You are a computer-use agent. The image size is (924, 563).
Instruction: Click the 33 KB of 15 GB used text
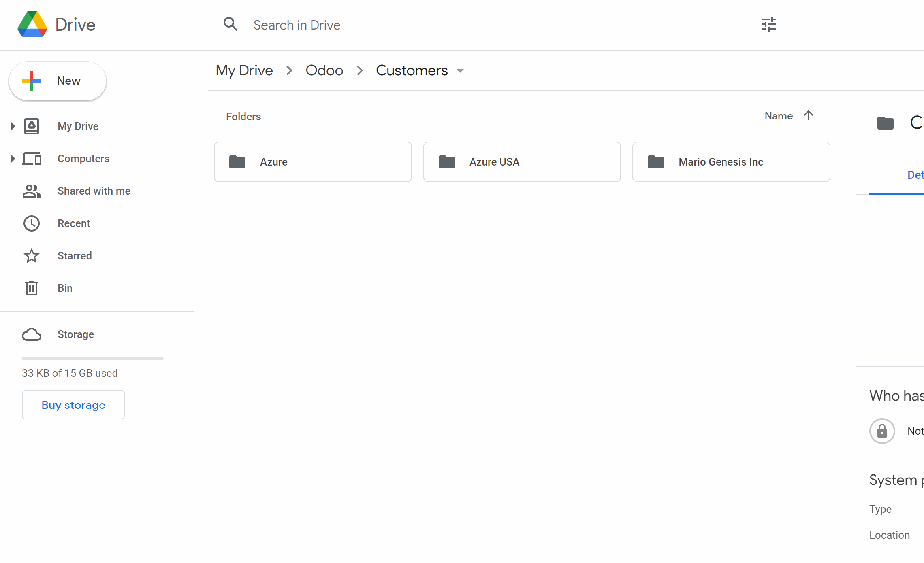point(70,373)
